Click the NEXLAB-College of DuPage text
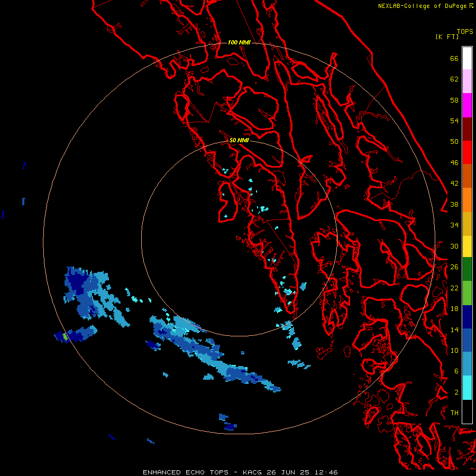The width and height of the screenshot is (476, 476). (422, 6)
